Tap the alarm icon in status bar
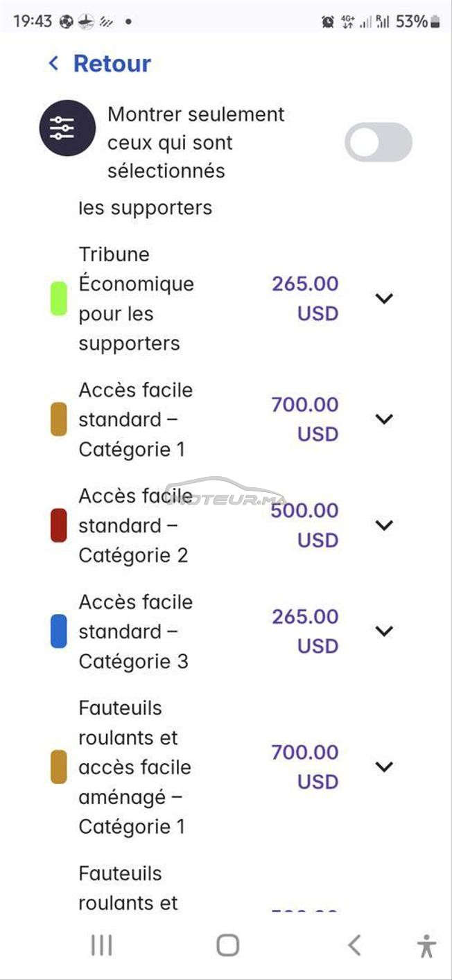 (328, 22)
